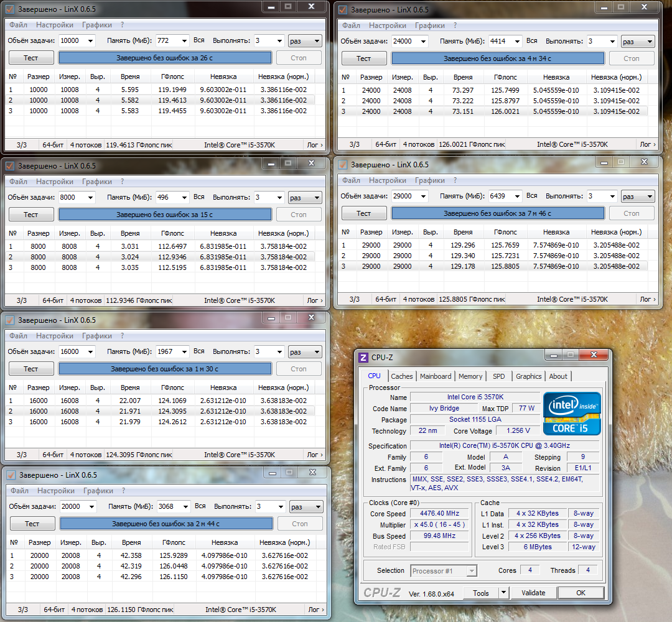Open Графики menu in the 8000 task LinX window
The height and width of the screenshot is (622, 672).
(97, 181)
